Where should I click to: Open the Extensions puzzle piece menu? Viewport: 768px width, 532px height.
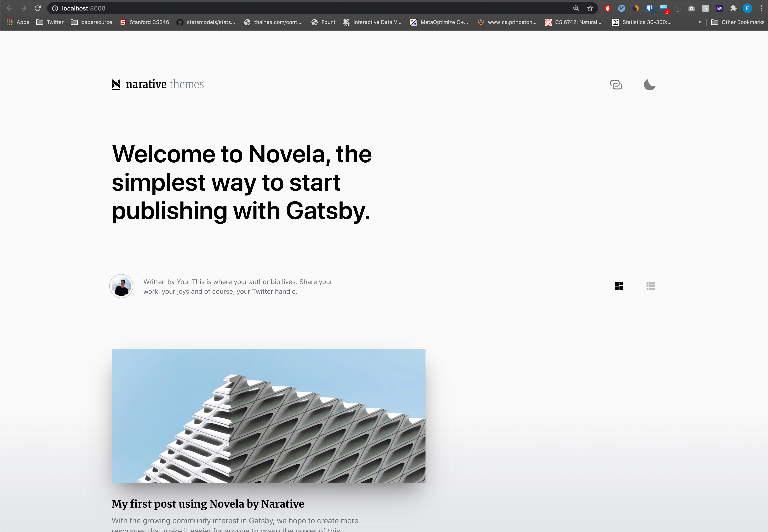coord(733,8)
